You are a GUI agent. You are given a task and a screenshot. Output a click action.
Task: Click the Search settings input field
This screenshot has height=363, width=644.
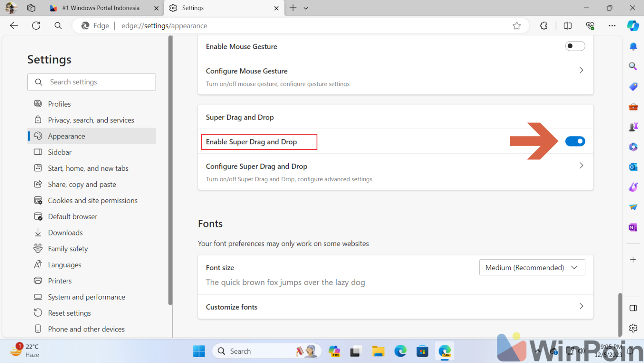91,82
